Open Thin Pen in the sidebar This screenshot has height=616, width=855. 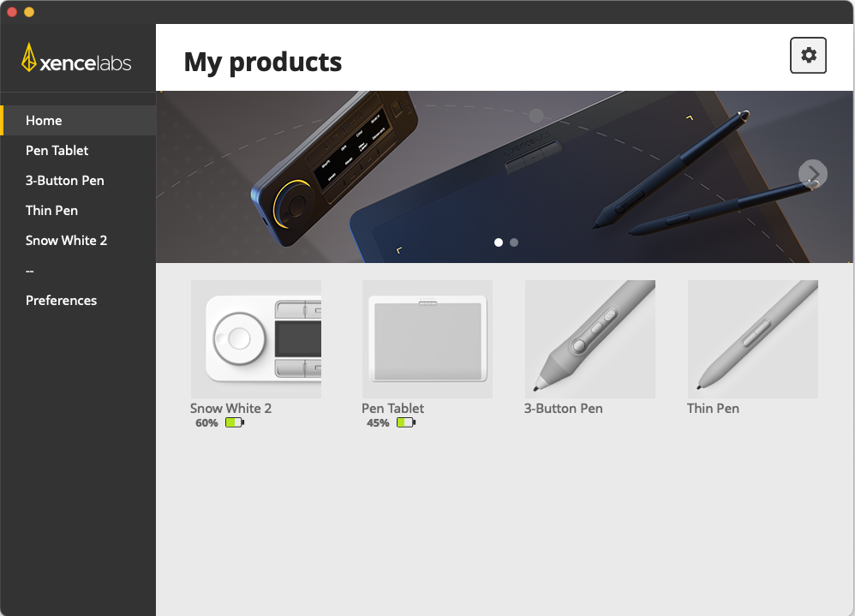tap(78, 211)
